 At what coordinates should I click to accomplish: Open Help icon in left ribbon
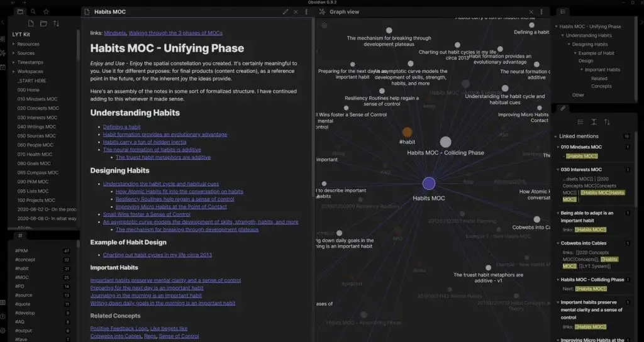[x=3, y=317]
